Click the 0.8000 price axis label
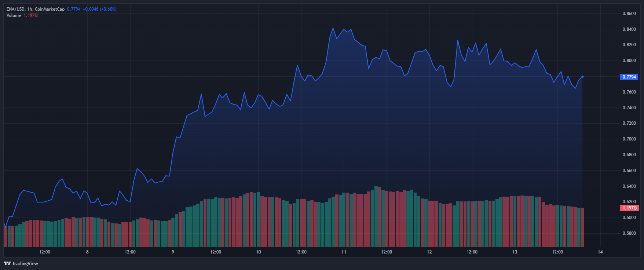This screenshot has width=644, height=270. pyautogui.click(x=629, y=61)
